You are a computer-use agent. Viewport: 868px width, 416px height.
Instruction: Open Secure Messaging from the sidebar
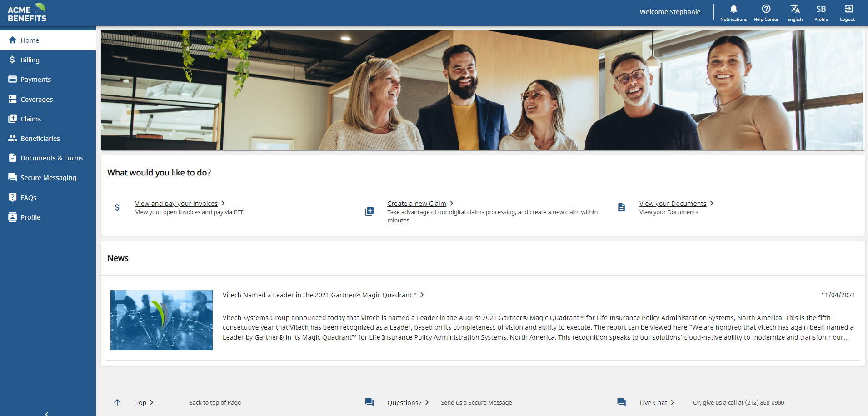48,178
